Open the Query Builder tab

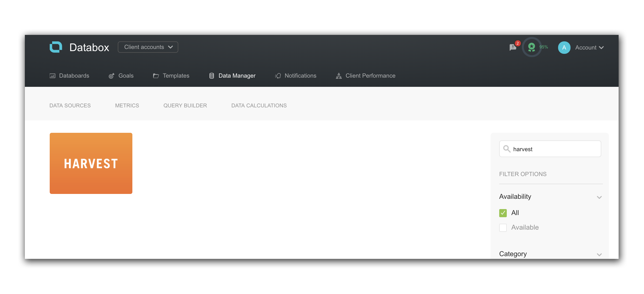tap(185, 105)
